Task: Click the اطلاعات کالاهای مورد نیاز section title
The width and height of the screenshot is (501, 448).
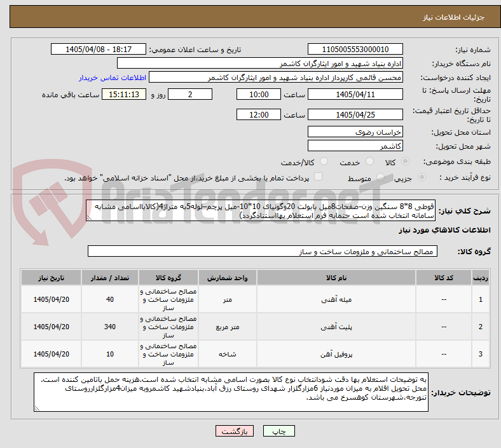Action: pyautogui.click(x=444, y=230)
